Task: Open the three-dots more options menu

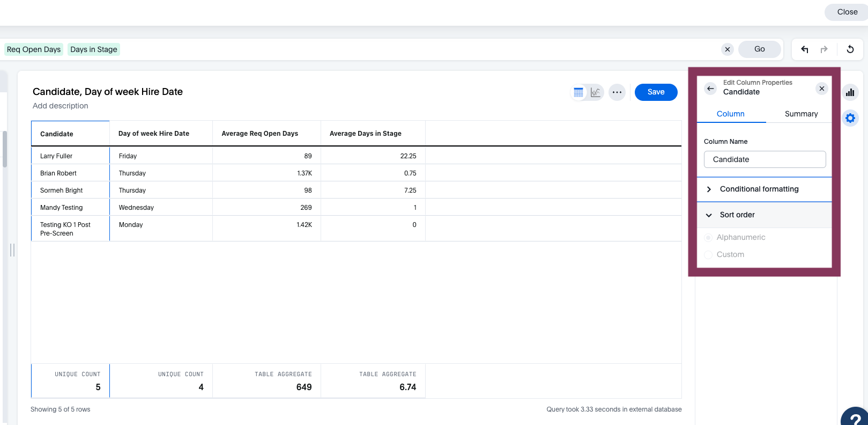Action: 617,92
